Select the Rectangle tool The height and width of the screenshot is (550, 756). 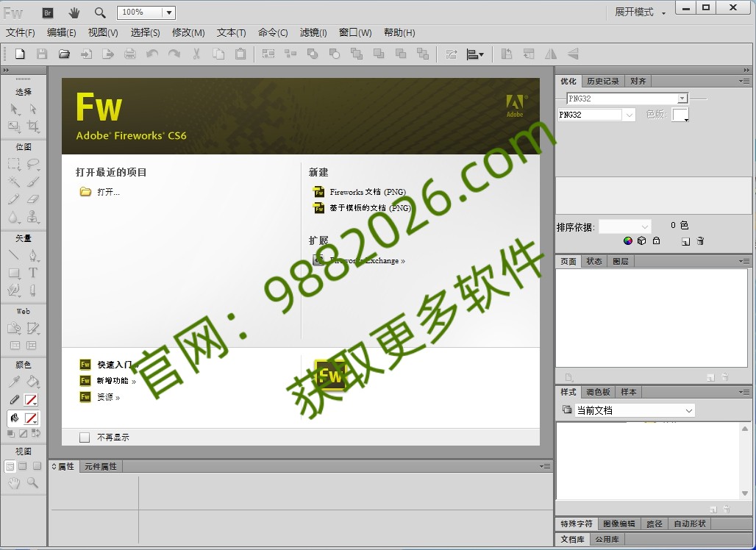(15, 273)
